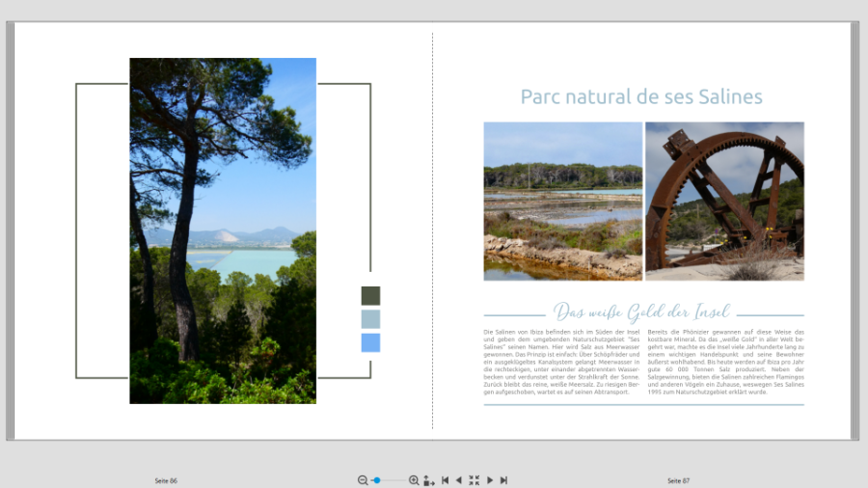Image resolution: width=868 pixels, height=488 pixels.
Task: Jump to the last page
Action: click(503, 480)
